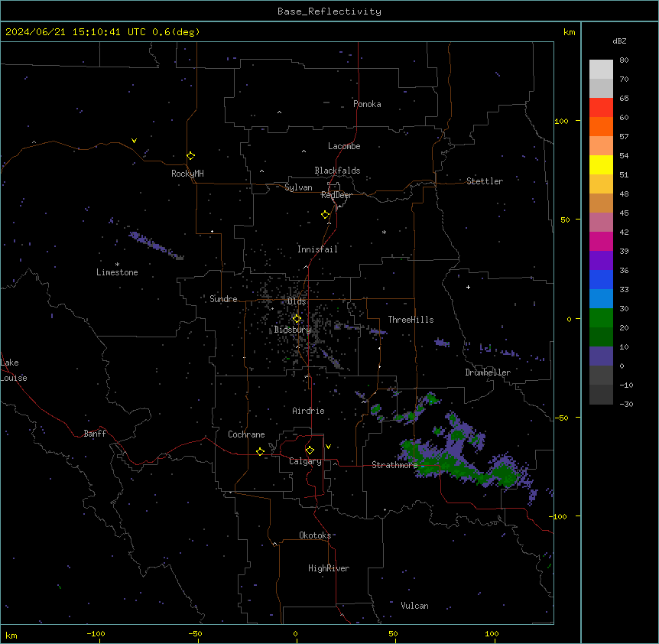This screenshot has width=659, height=644.
Task: Select the Lake Louise label
Action: click(x=14, y=370)
